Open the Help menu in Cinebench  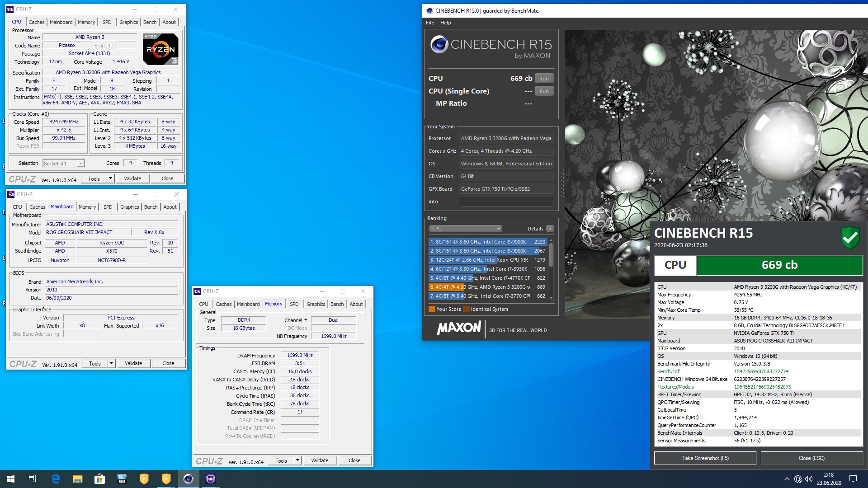click(445, 23)
